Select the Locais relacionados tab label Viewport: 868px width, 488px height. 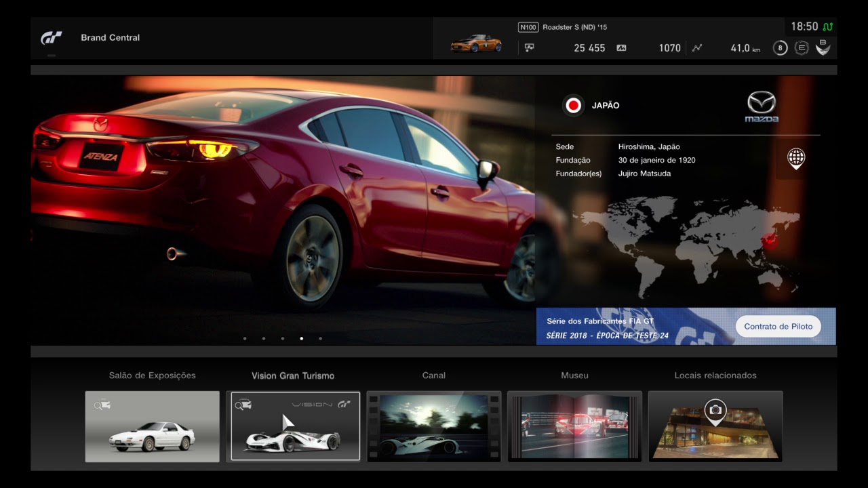(715, 375)
